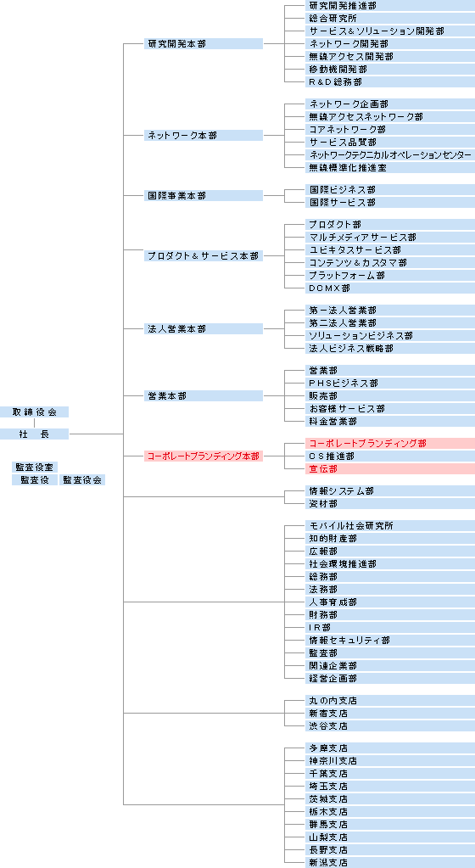The height and width of the screenshot is (868, 475).
Task: Click the 取締役会 box
Action: click(34, 412)
